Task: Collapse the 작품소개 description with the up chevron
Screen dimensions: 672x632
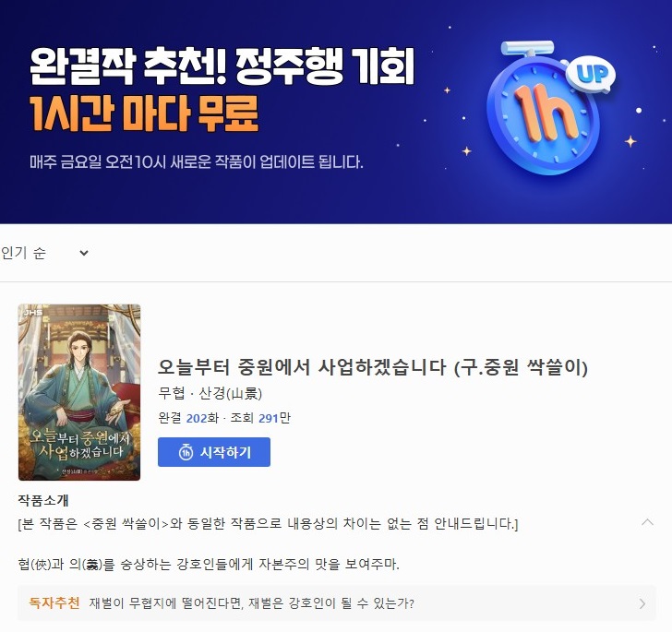Action: point(647,522)
